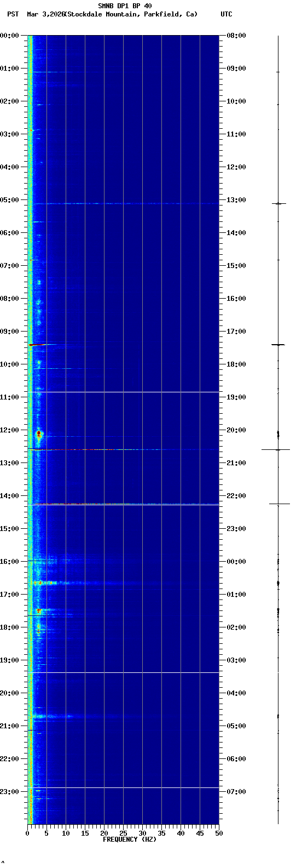The image size is (302, 868).
Task: Click the 40 Hz frequency tick label
Action: click(x=181, y=833)
